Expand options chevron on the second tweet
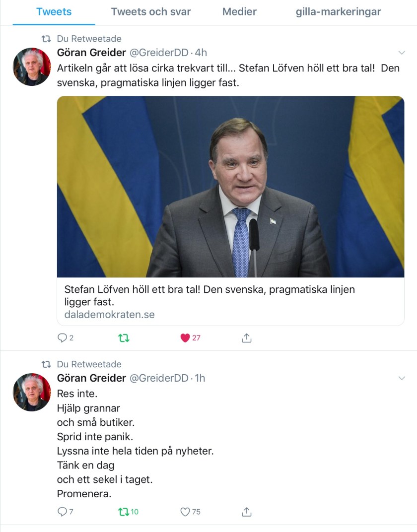 [402, 379]
